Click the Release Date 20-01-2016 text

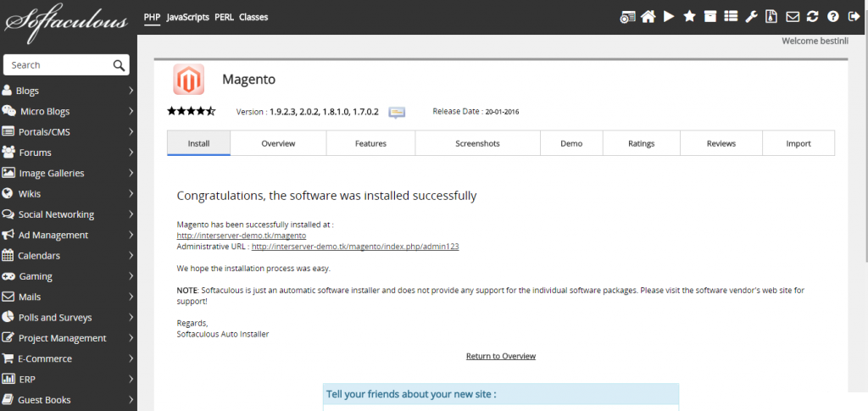tap(476, 112)
